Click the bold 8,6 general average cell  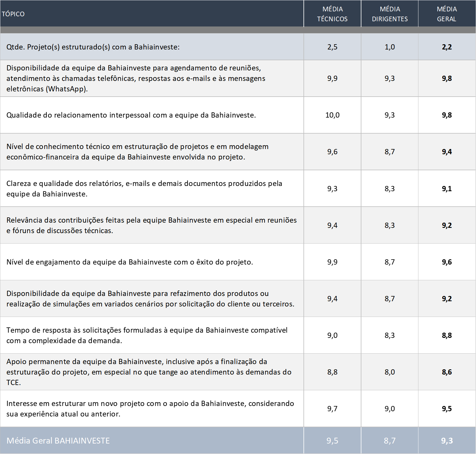(x=447, y=372)
